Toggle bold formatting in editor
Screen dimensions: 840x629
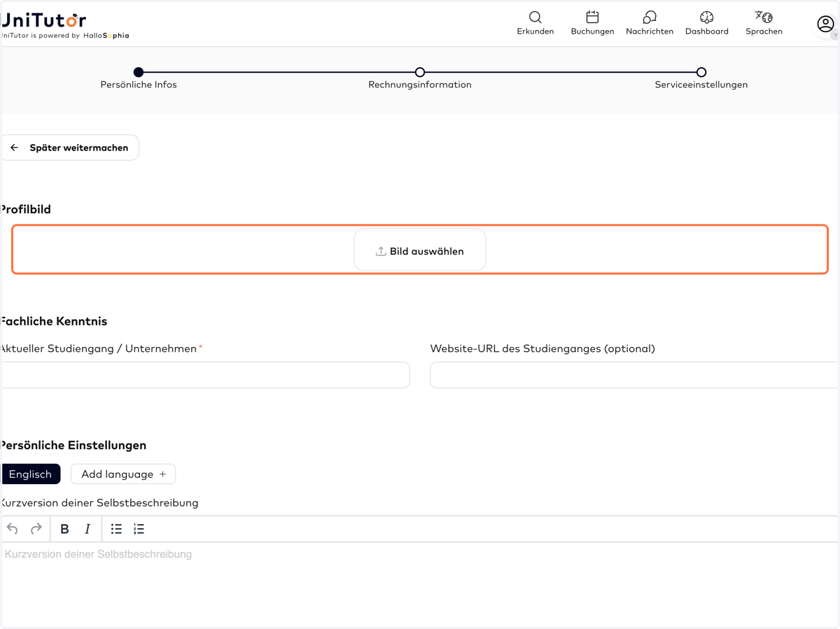[64, 529]
